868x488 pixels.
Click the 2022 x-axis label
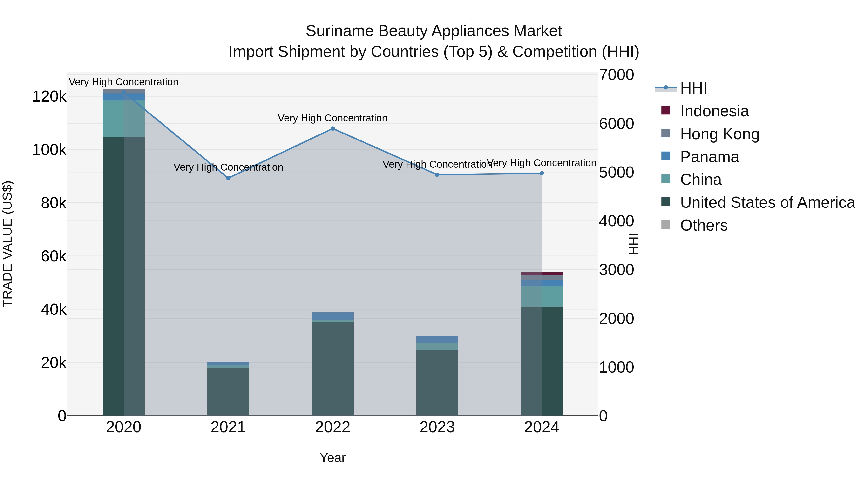coord(332,427)
